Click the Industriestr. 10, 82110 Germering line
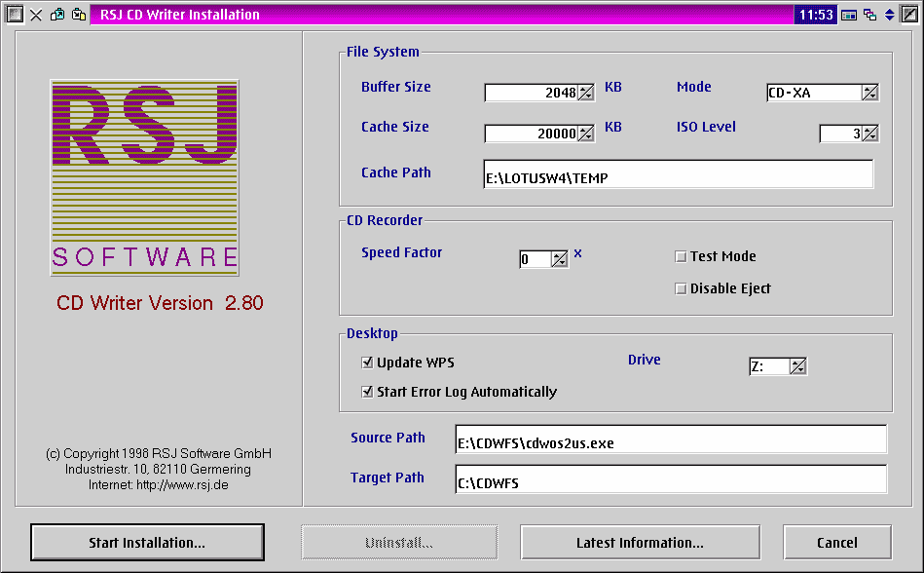This screenshot has height=573, width=924. tap(158, 470)
